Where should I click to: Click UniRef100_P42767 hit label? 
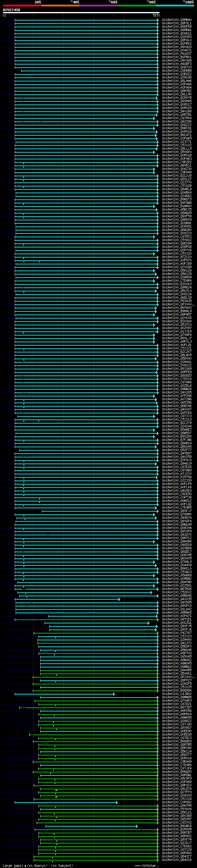click(177, 633)
